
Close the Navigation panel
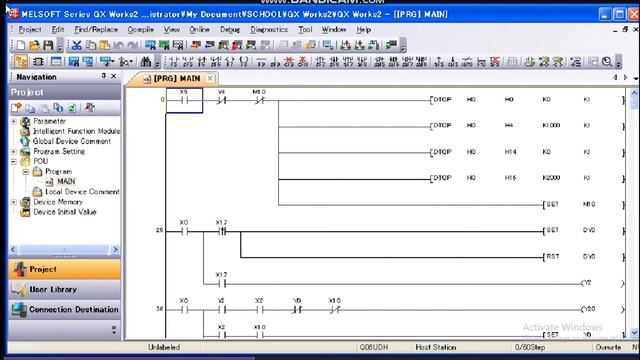113,76
